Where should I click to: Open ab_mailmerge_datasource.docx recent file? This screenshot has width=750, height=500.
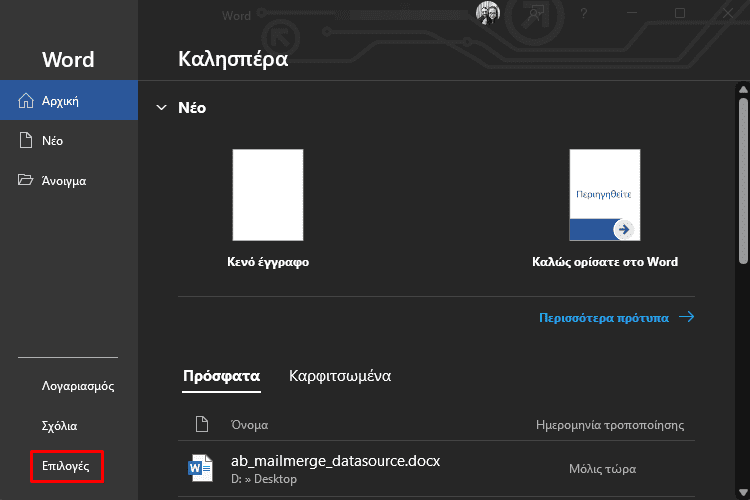click(436, 469)
